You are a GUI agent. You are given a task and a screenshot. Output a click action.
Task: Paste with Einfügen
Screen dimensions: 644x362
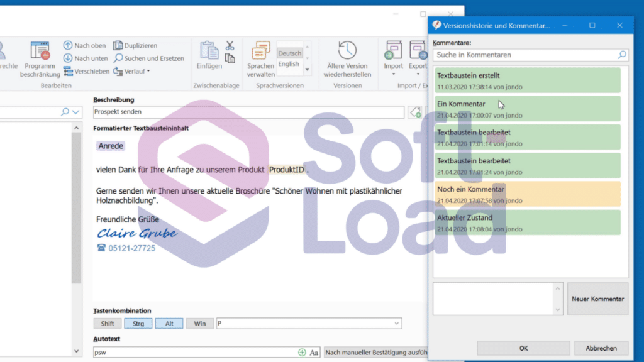209,55
